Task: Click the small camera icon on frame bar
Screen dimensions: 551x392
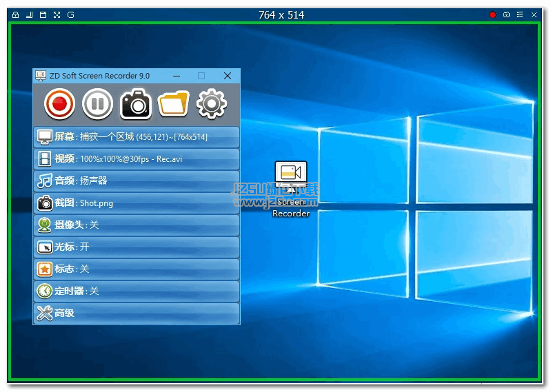Action: click(506, 14)
